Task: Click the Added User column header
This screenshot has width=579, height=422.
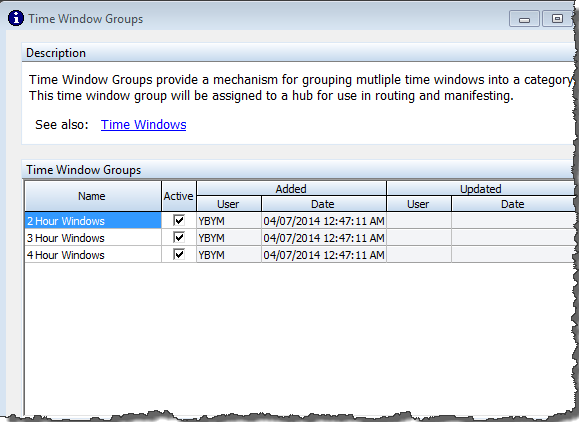Action: coord(229,204)
